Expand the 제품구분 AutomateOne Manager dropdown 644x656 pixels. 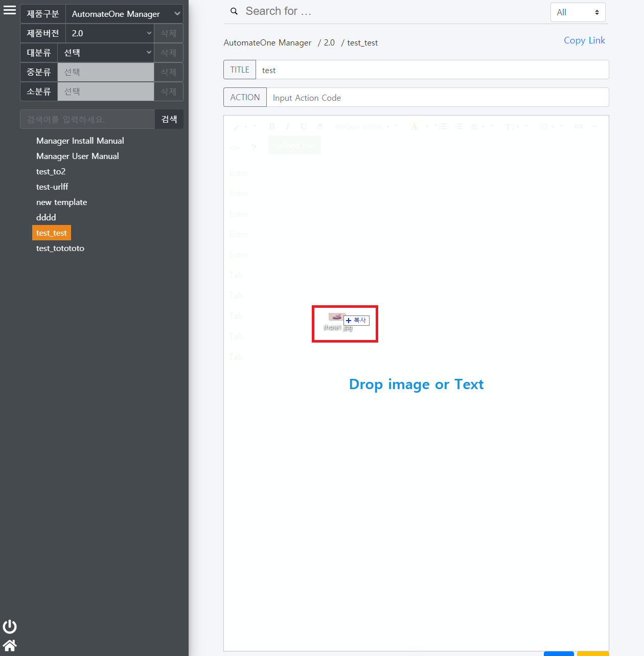pos(124,14)
